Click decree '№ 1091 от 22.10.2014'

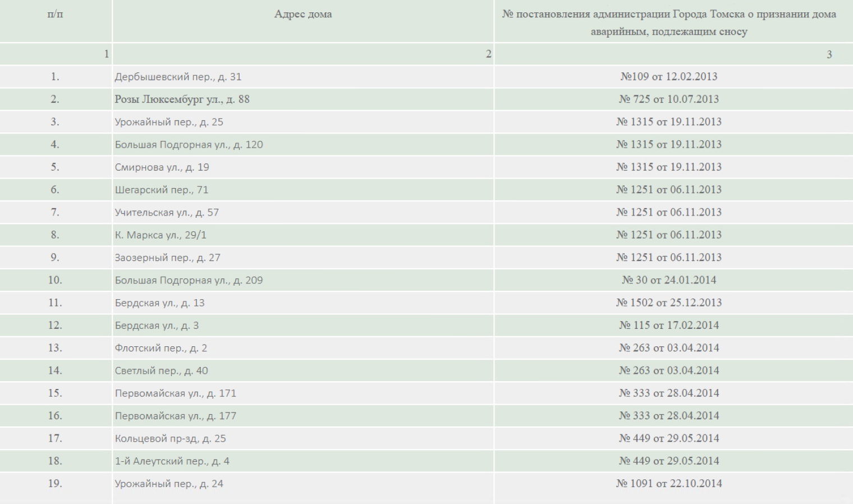(x=668, y=484)
